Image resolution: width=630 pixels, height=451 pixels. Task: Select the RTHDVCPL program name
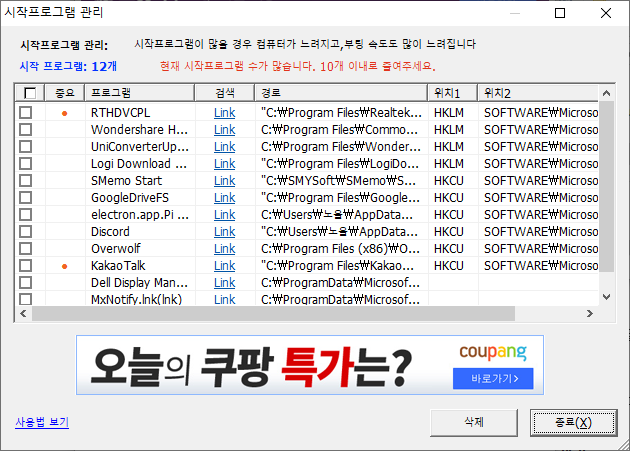click(121, 113)
